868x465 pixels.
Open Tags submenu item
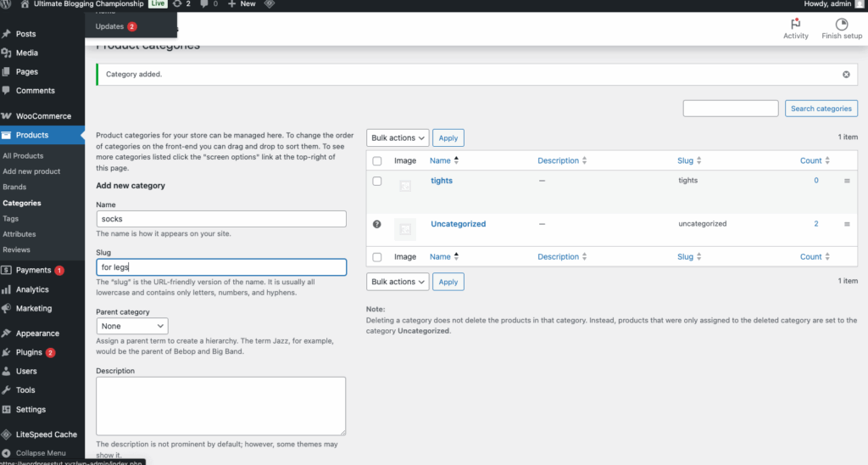(x=10, y=218)
